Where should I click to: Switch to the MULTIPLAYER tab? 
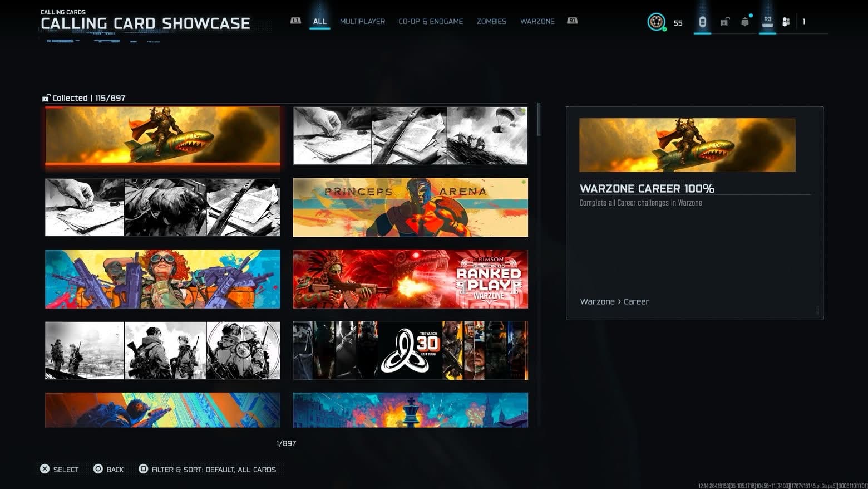tap(362, 21)
